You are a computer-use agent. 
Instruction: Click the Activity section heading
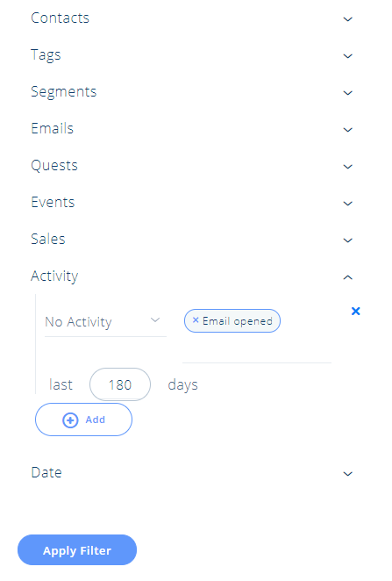(x=54, y=276)
